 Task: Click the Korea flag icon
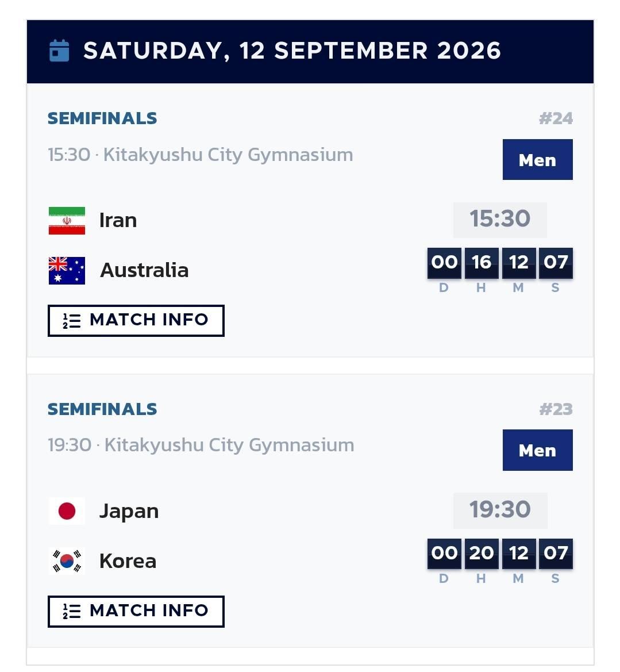coord(67,560)
